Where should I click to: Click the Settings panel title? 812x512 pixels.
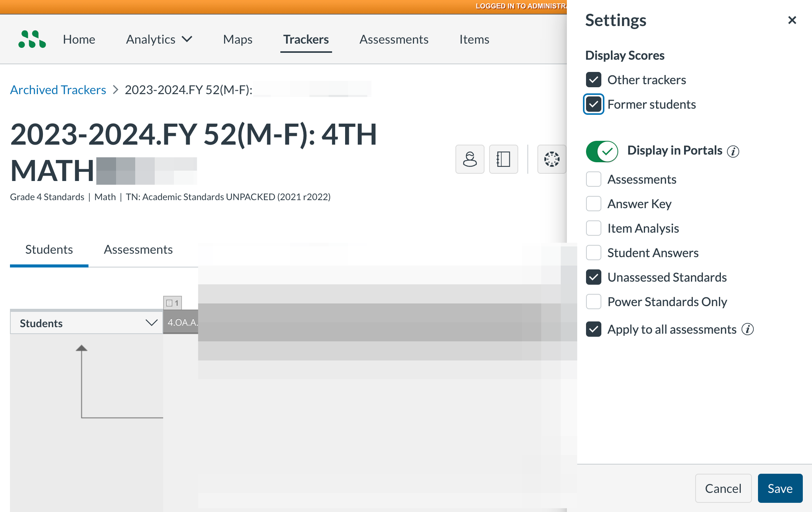click(x=616, y=20)
